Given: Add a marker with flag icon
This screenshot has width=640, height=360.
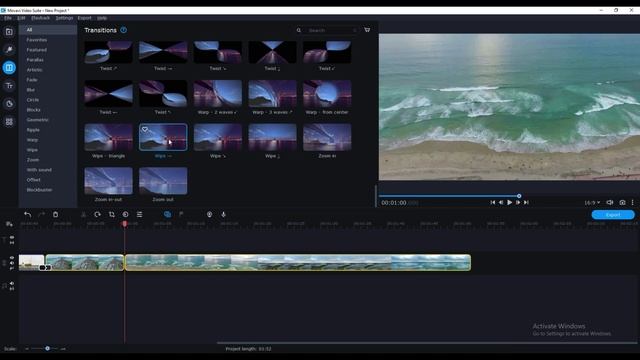Looking at the screenshot, I should tap(181, 214).
